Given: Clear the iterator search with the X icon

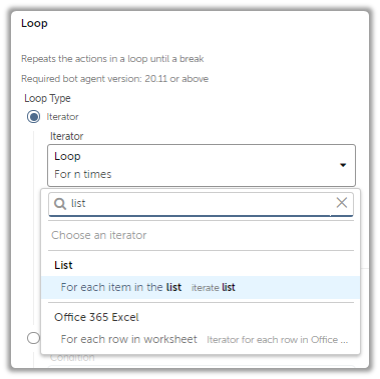Looking at the screenshot, I should point(342,203).
